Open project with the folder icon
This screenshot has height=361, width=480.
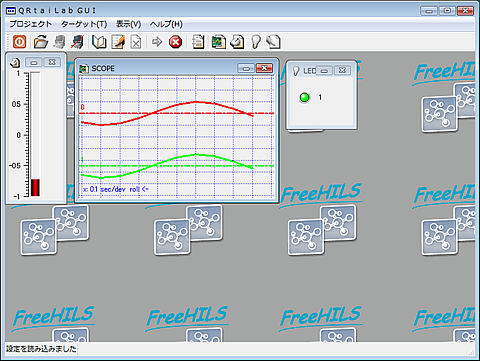pos(41,42)
